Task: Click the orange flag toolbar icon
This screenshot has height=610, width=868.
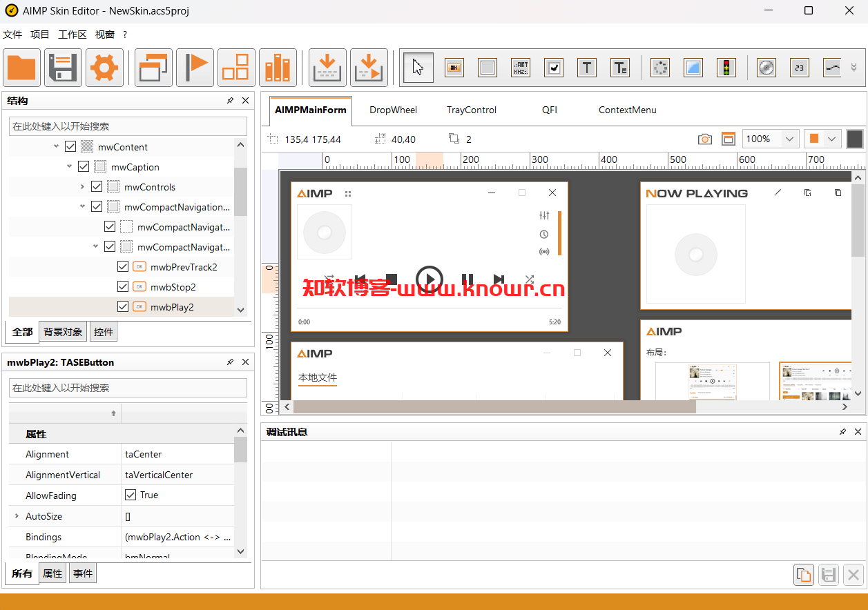Action: pos(195,68)
